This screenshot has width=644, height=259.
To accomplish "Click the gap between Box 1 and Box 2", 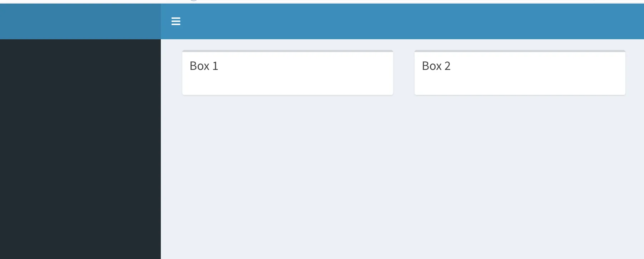I will [404, 73].
